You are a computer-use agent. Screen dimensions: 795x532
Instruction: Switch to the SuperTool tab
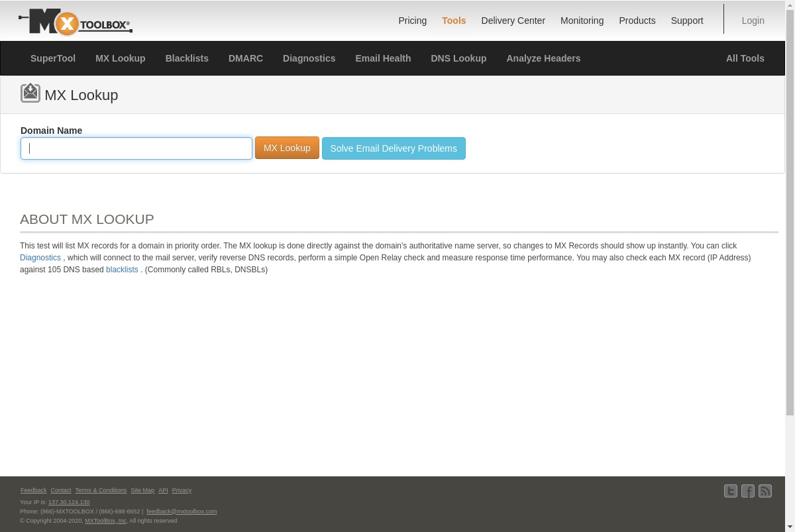click(x=53, y=58)
